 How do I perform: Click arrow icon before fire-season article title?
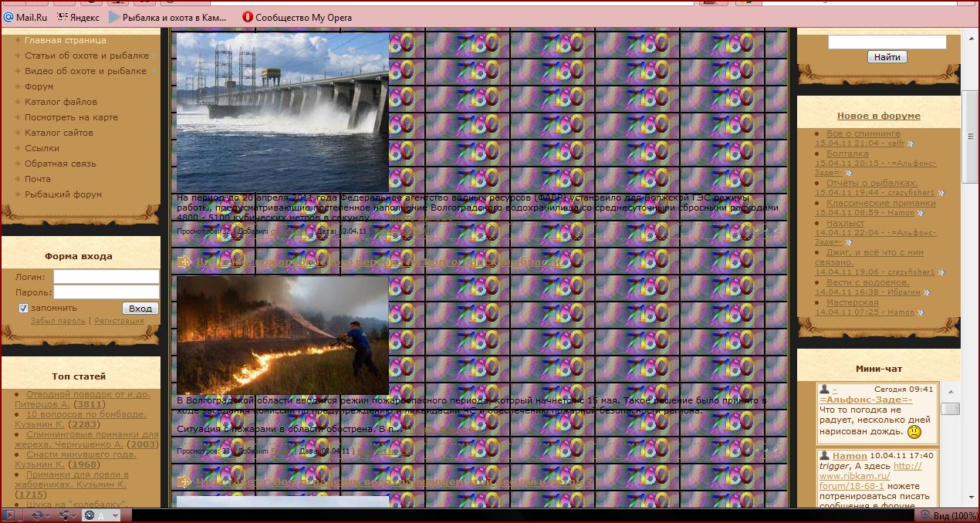pos(184,262)
